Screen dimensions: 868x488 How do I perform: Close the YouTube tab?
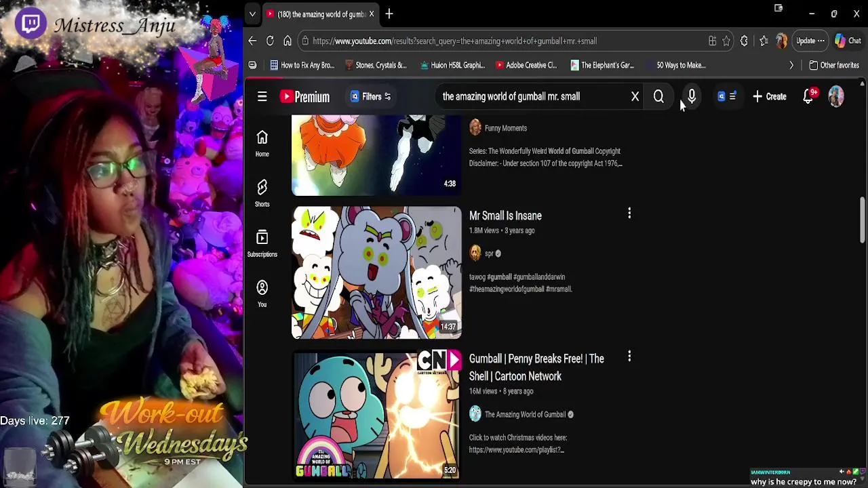(x=372, y=14)
